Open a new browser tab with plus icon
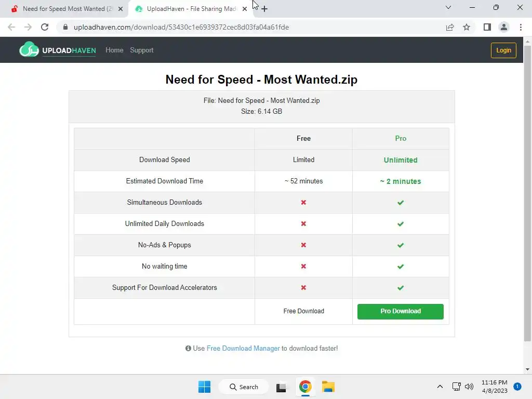The width and height of the screenshot is (532, 399). [264, 9]
